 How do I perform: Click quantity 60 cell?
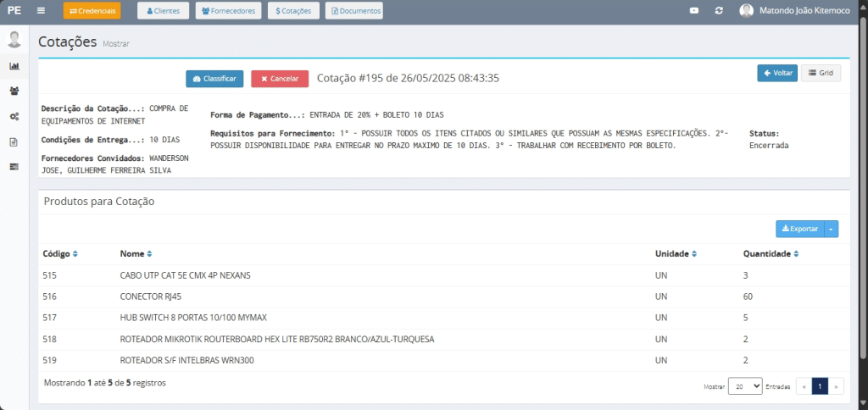(748, 296)
